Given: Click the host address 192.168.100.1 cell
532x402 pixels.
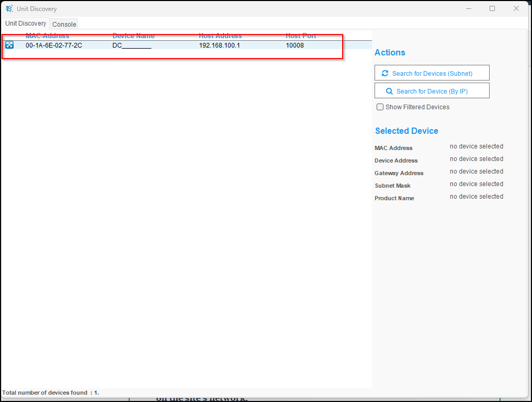Looking at the screenshot, I should (x=219, y=45).
